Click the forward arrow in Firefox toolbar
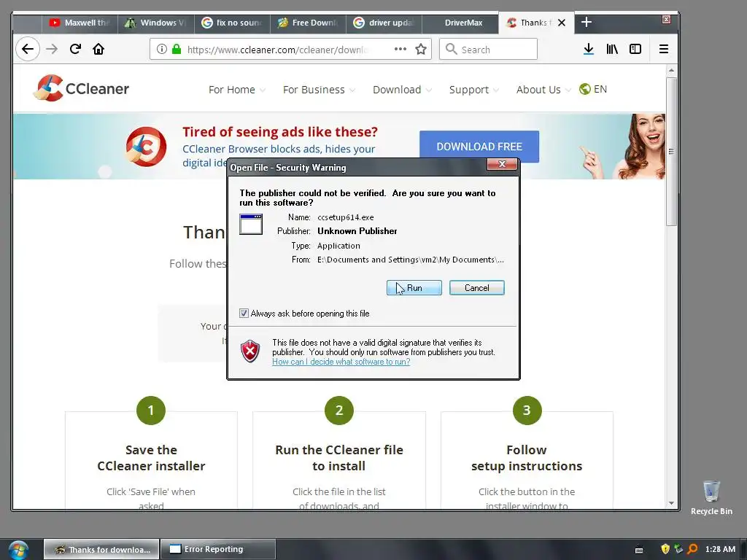This screenshot has height=560, width=747. [x=52, y=49]
